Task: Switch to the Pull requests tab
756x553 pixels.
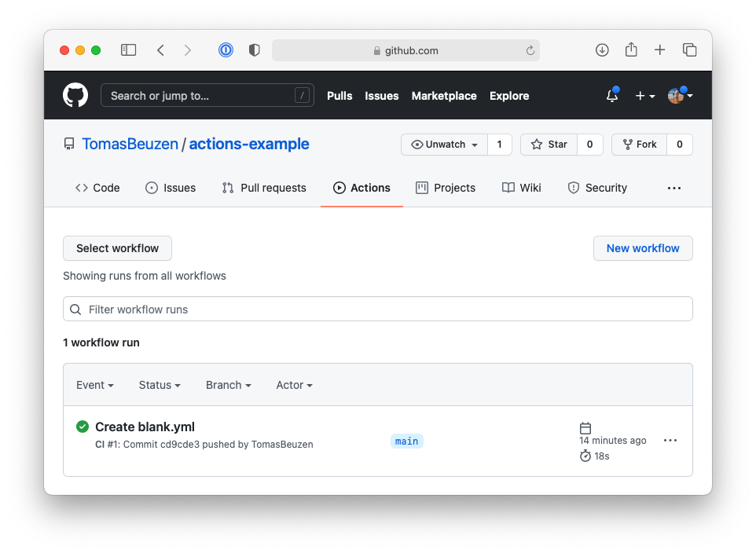Action: (x=264, y=188)
